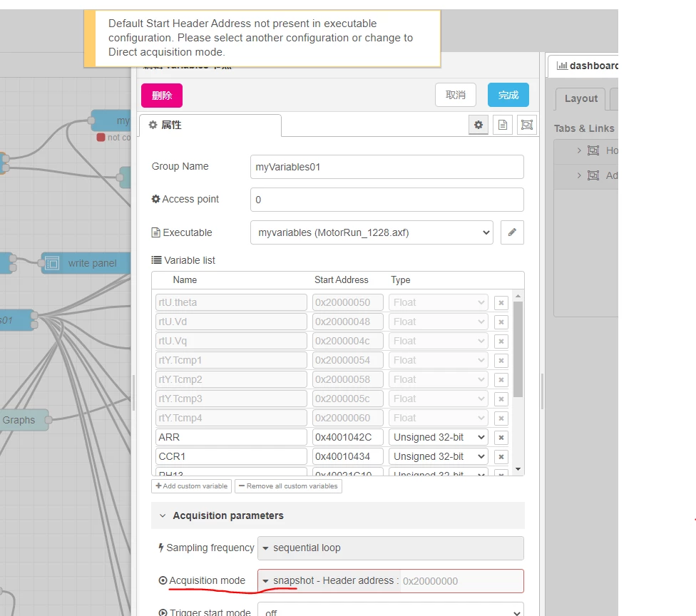Open node properties gear icon
The image size is (696, 616).
pos(478,125)
